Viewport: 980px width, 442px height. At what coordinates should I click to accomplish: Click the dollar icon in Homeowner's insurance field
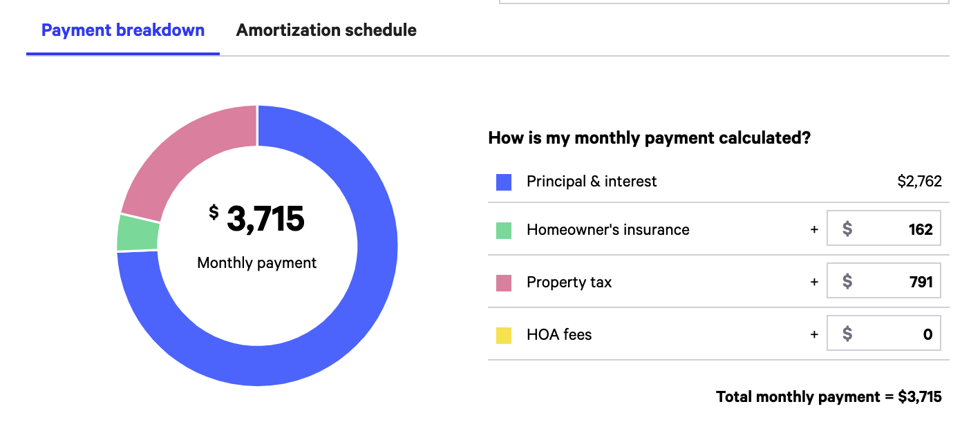point(847,230)
